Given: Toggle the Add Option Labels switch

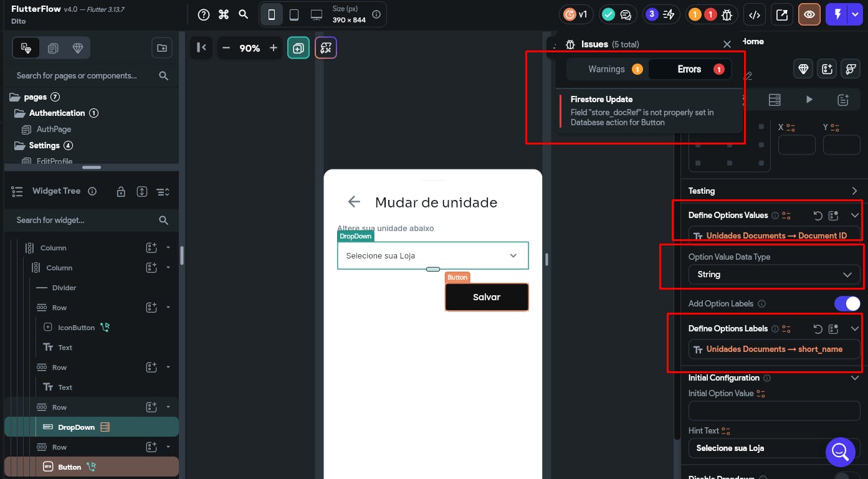Looking at the screenshot, I should [x=847, y=303].
